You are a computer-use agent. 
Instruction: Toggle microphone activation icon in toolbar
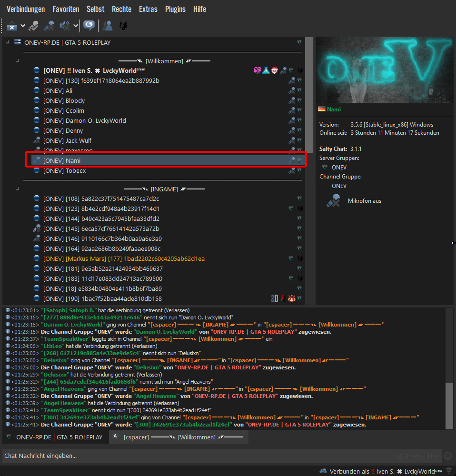click(33, 26)
